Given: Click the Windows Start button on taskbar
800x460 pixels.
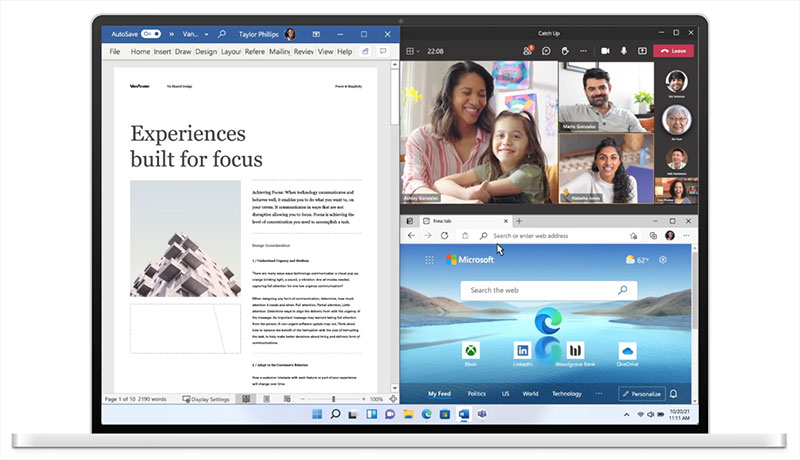Looking at the screenshot, I should (317, 413).
